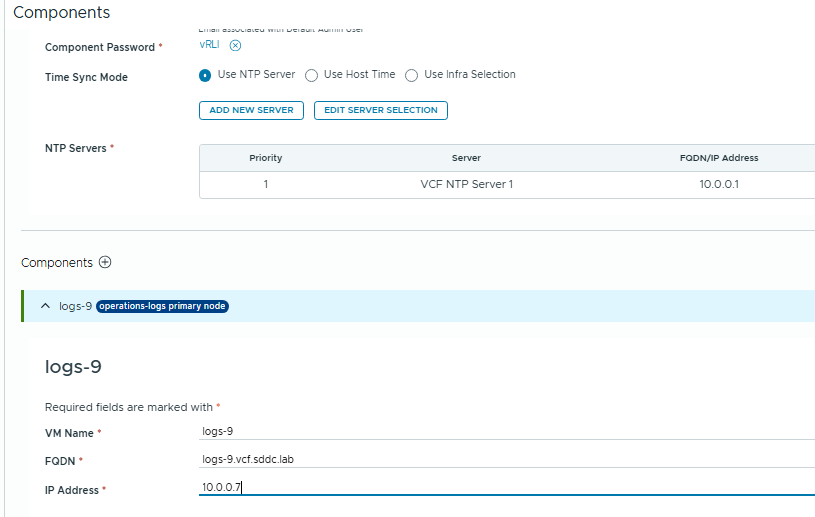Click the Priority column header
The width and height of the screenshot is (815, 517).
[x=266, y=158]
